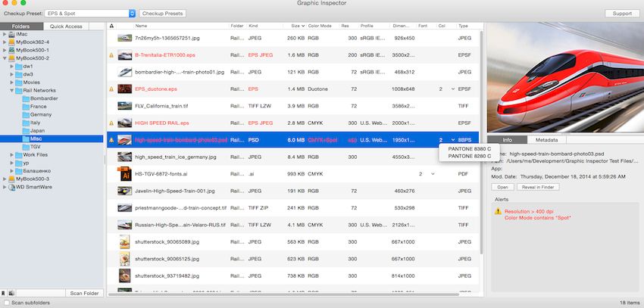Click the thumbnail of Javelin-High-Speed-Train-001.jpg
Viewport: 644px width, 308px height.
[x=124, y=191]
